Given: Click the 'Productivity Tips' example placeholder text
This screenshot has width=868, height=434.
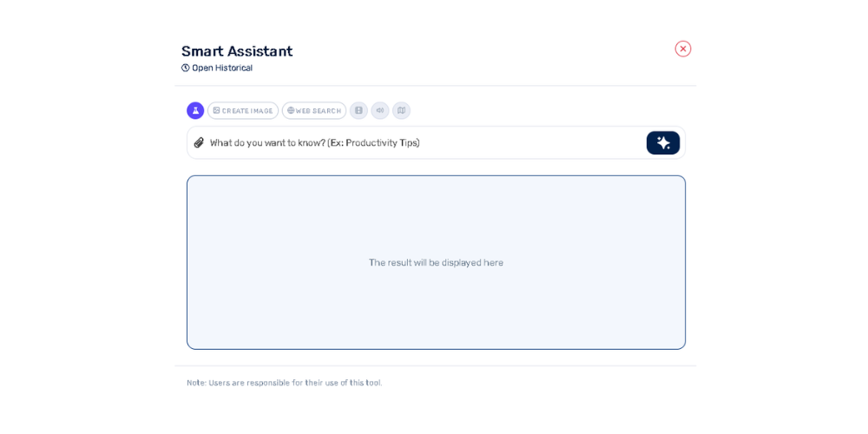Looking at the screenshot, I should click(382, 142).
